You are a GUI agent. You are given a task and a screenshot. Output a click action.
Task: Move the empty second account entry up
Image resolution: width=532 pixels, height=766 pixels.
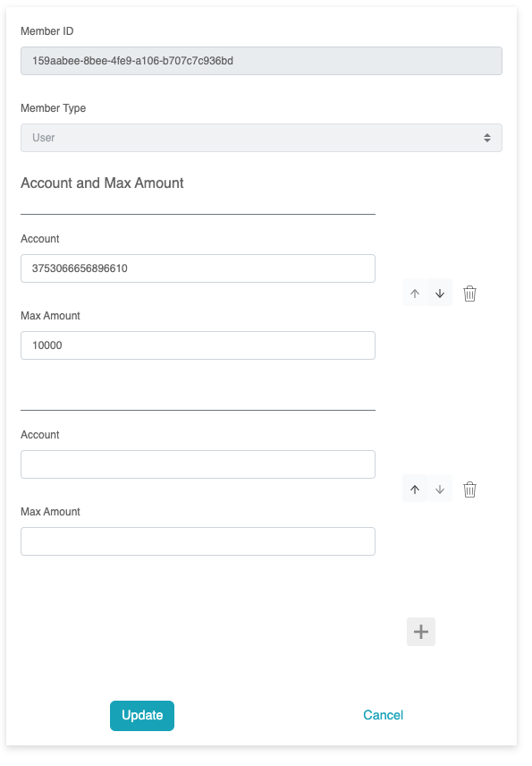415,489
